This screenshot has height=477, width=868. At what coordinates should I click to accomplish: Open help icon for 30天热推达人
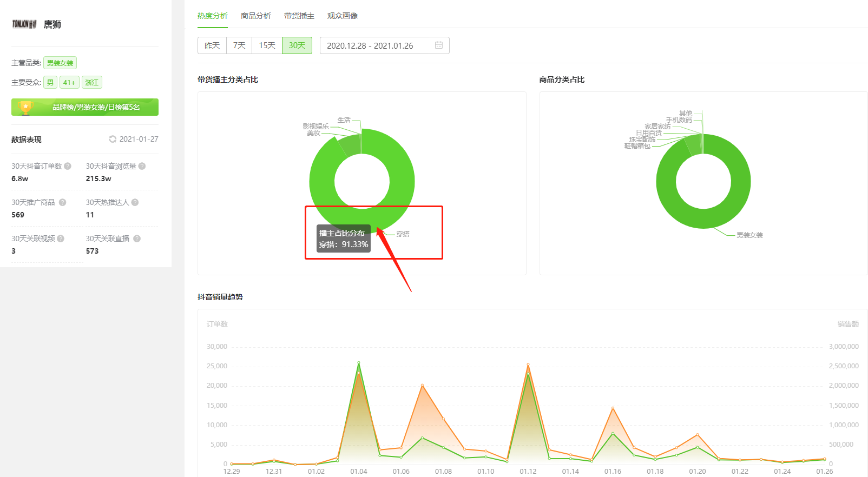click(135, 202)
